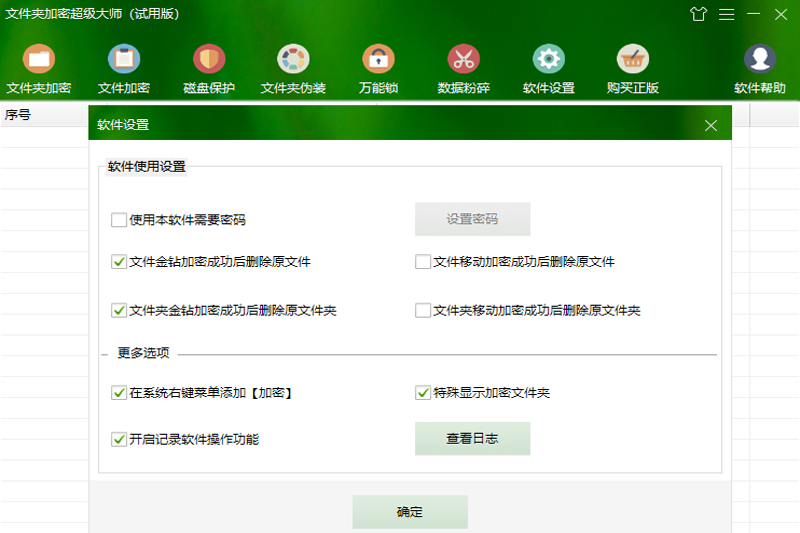Uncheck 文件金钻加密成功后删除原文件
Screen dimensions: 800x533
pos(119,262)
